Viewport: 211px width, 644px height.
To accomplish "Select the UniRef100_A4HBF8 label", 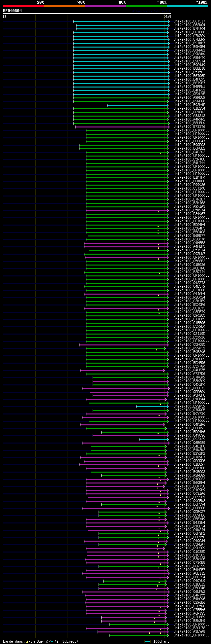I will [189, 243].
